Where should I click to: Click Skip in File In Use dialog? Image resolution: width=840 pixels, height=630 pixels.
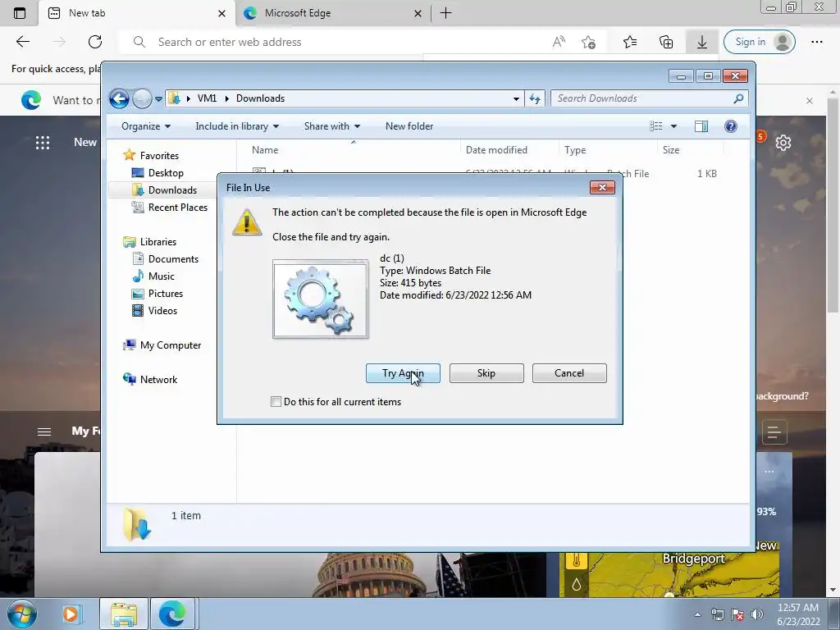click(486, 373)
